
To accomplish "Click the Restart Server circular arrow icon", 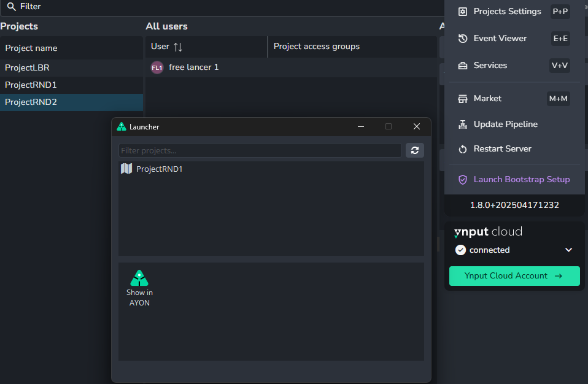I will [463, 149].
